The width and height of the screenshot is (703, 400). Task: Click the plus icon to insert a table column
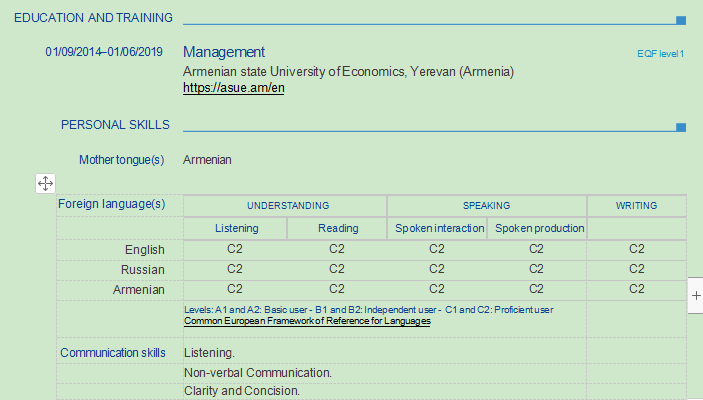(x=695, y=295)
